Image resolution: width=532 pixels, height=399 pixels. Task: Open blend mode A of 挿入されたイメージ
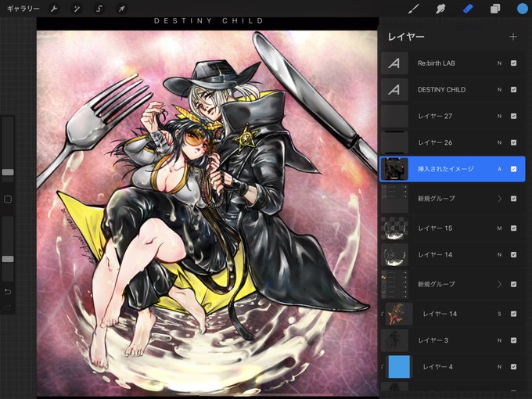point(499,169)
